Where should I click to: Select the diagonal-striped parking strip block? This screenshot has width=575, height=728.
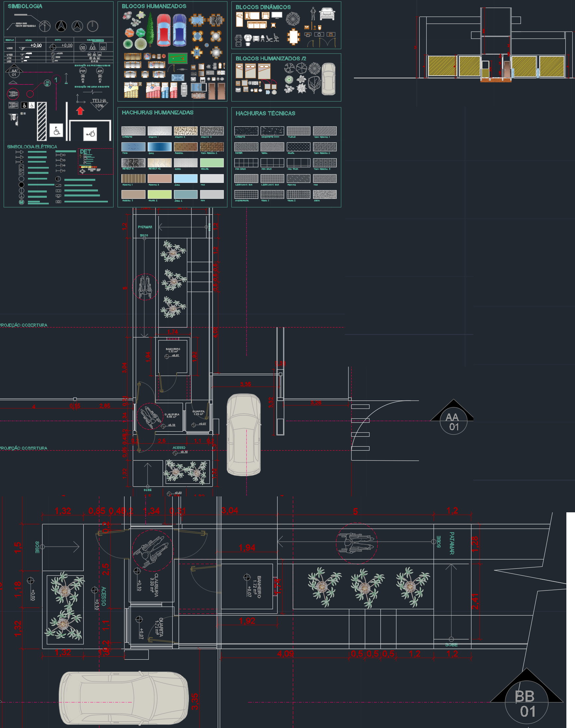pyautogui.click(x=42, y=121)
